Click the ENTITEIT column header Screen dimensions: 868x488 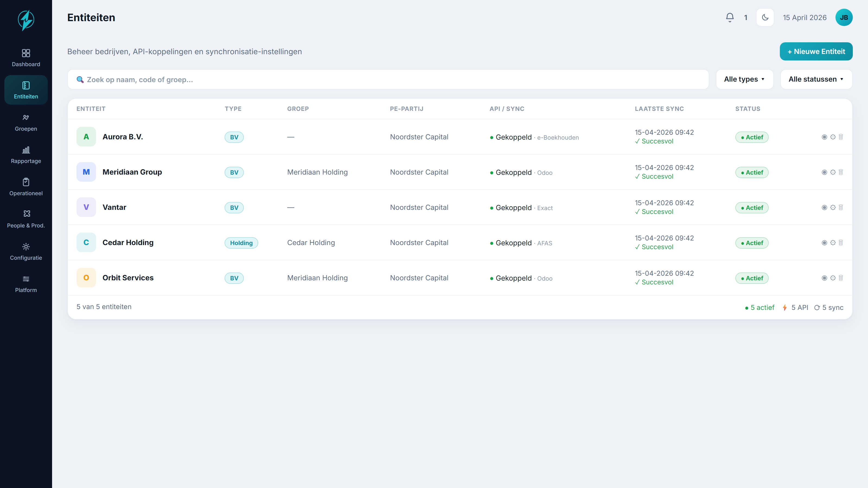(x=91, y=109)
